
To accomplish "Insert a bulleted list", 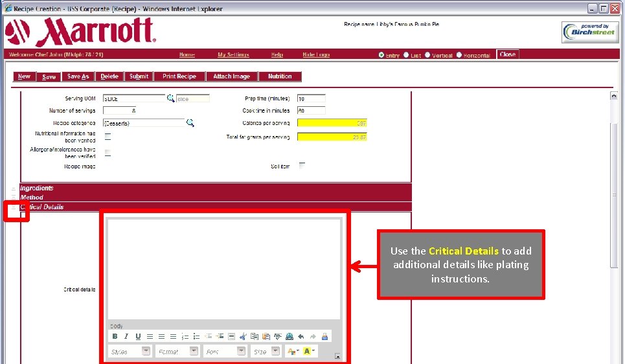I will tap(196, 337).
